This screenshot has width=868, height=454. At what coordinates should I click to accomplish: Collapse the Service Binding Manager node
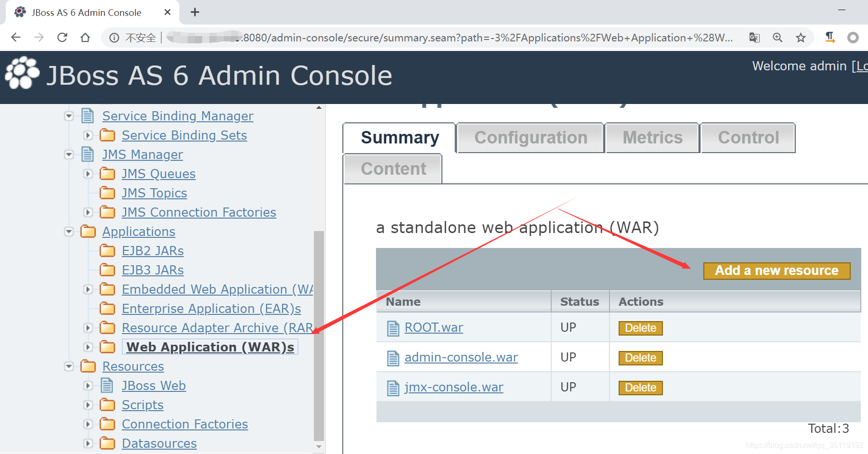coord(69,116)
